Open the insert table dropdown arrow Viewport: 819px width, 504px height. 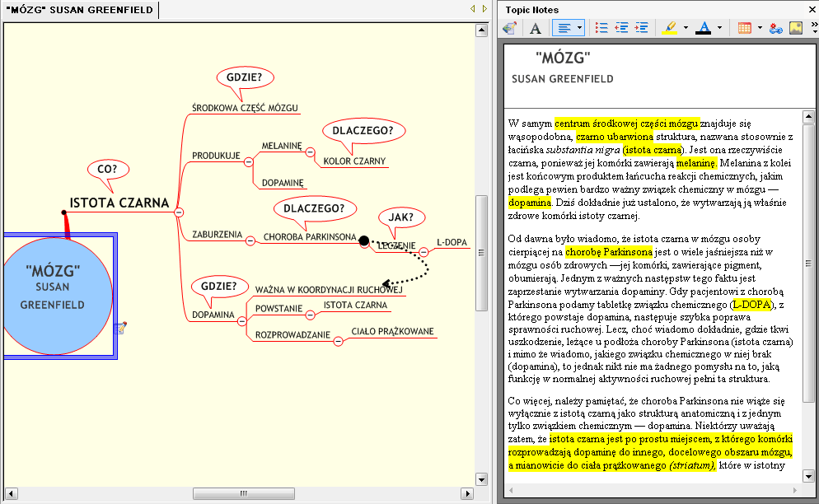pos(759,28)
